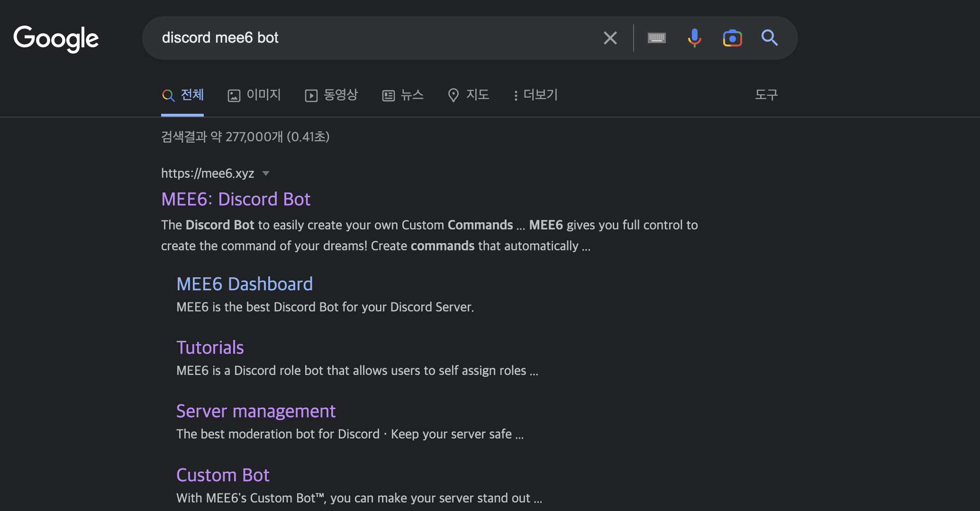The height and width of the screenshot is (511, 980).
Task: Click snippet 'The Discord Bot to easily create'
Action: pyautogui.click(x=429, y=236)
